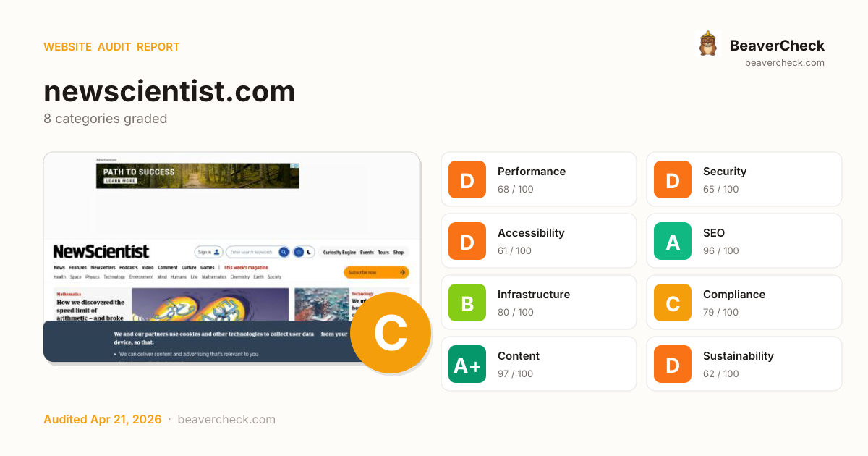Select the Performance 68 / 100 card
This screenshot has height=456, width=868.
tap(539, 180)
